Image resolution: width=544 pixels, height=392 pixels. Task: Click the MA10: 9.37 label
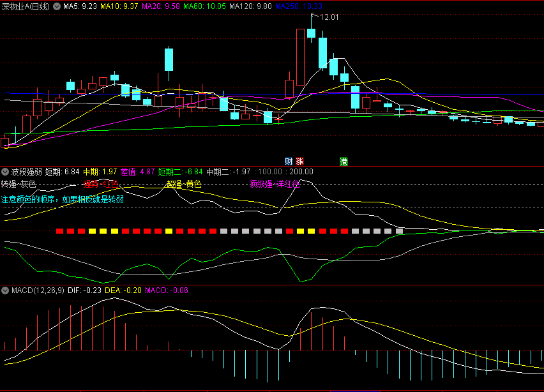(x=119, y=6)
